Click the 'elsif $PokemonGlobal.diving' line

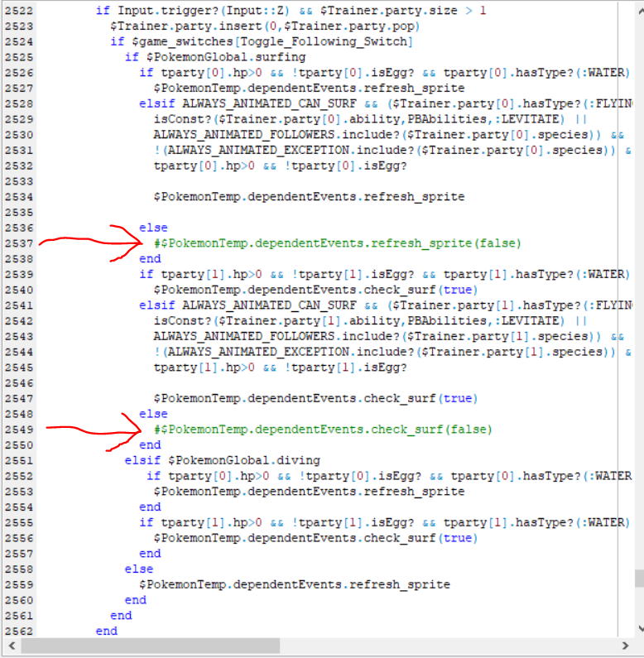tap(223, 460)
